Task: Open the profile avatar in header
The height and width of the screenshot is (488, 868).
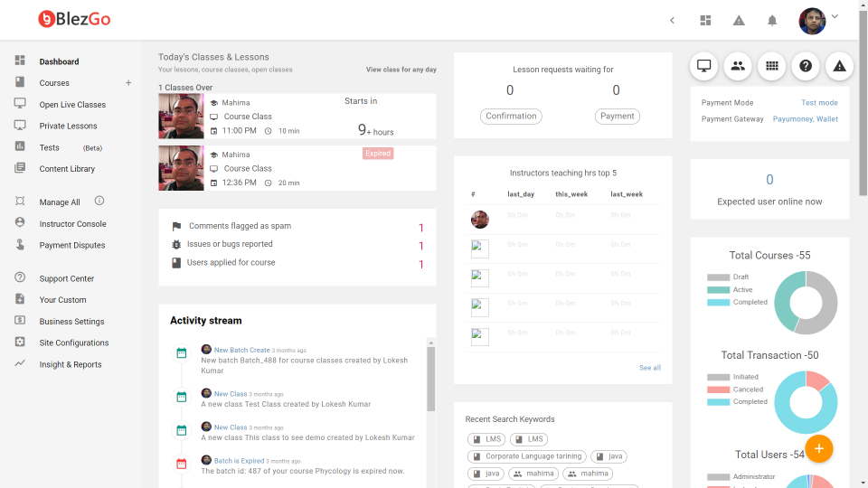Action: click(812, 21)
